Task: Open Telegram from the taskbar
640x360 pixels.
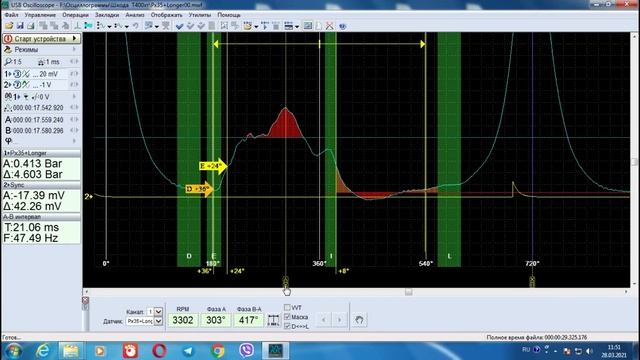Action: point(188,350)
